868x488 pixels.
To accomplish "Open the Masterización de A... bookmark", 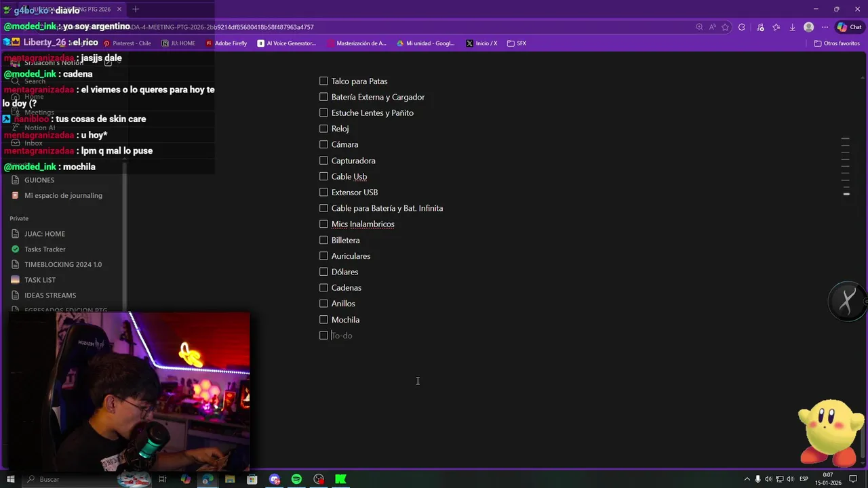I will (357, 43).
